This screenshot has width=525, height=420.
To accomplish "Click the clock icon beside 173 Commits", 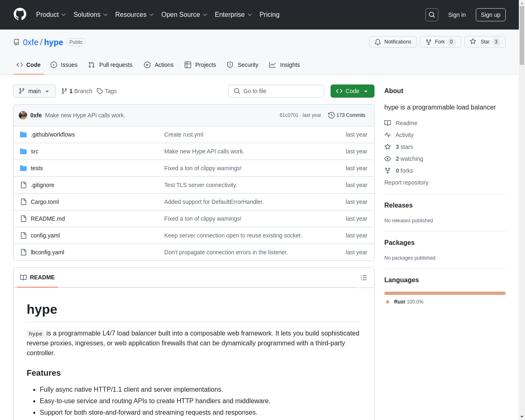I will pyautogui.click(x=331, y=115).
